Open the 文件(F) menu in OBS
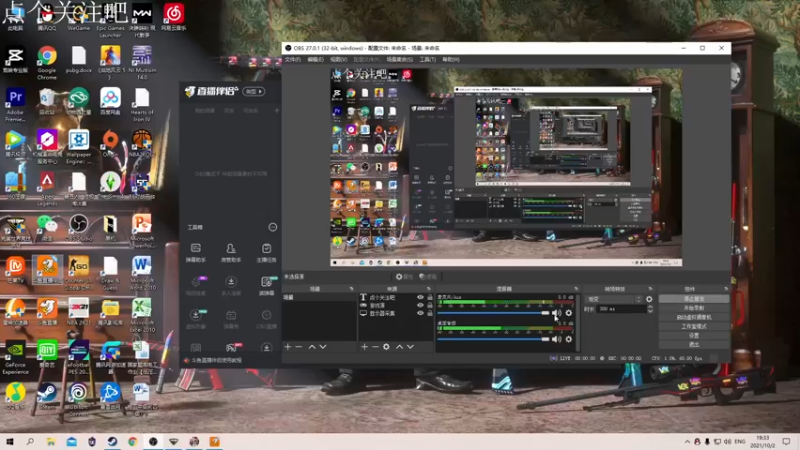Screen dimensions: 800x450 (293, 60)
